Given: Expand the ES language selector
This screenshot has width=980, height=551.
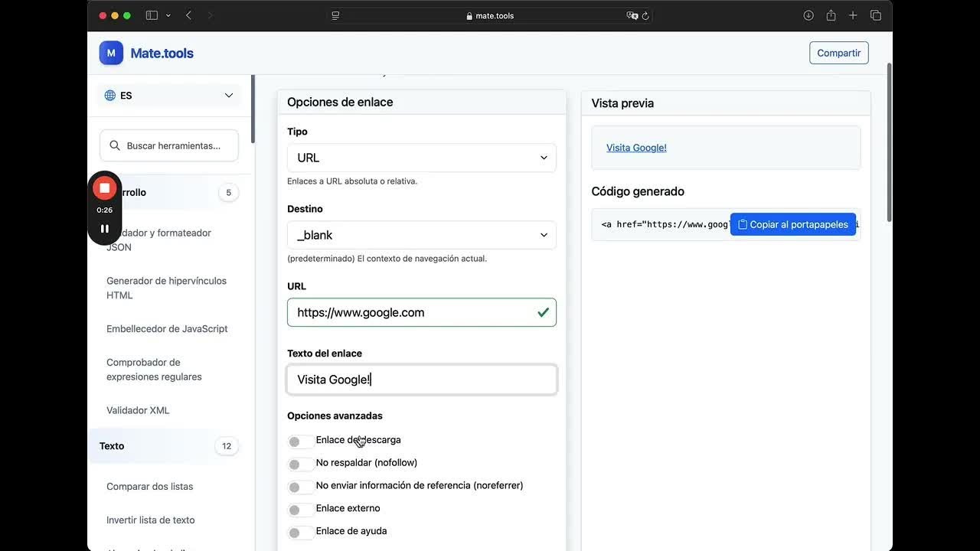Looking at the screenshot, I should (x=169, y=96).
